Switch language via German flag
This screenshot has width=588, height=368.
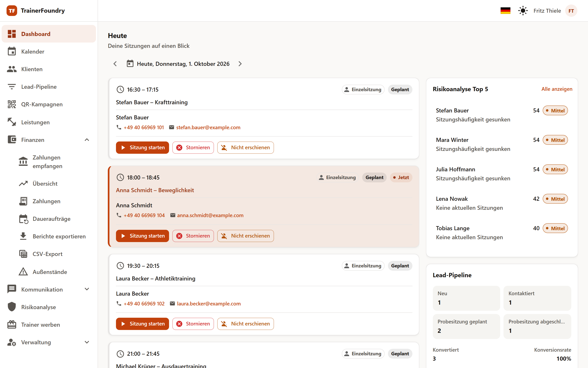click(505, 11)
